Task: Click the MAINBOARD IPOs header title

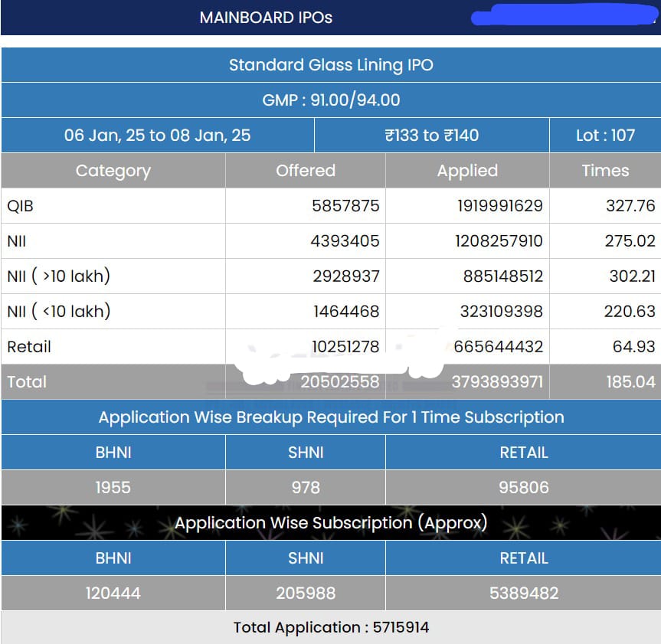Action: [266, 18]
